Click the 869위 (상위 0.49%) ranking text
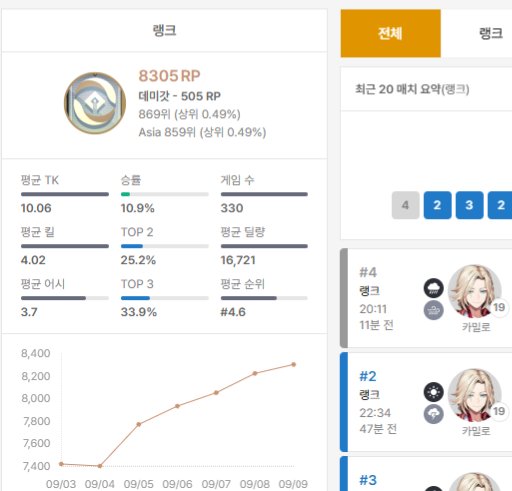512x491 pixels. 189,114
